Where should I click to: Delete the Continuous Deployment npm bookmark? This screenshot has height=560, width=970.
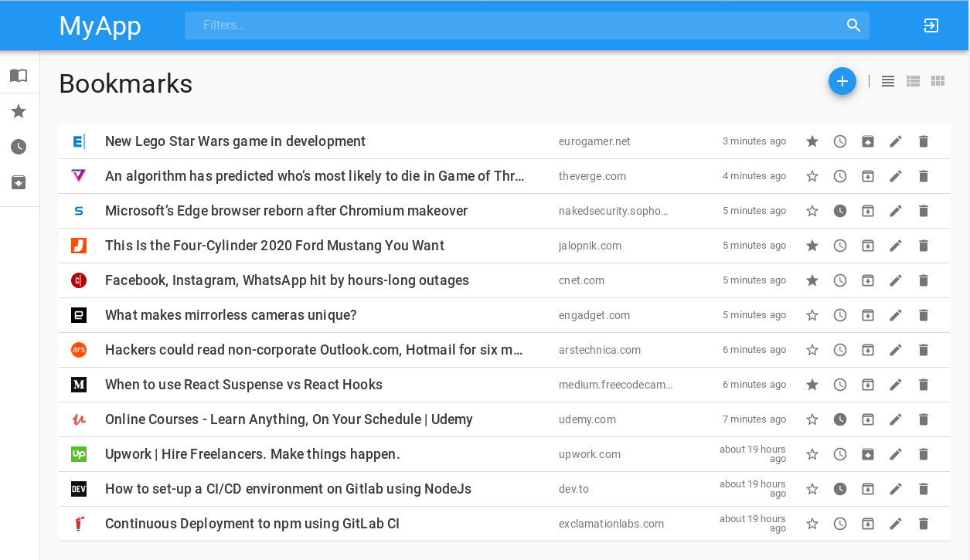[923, 524]
